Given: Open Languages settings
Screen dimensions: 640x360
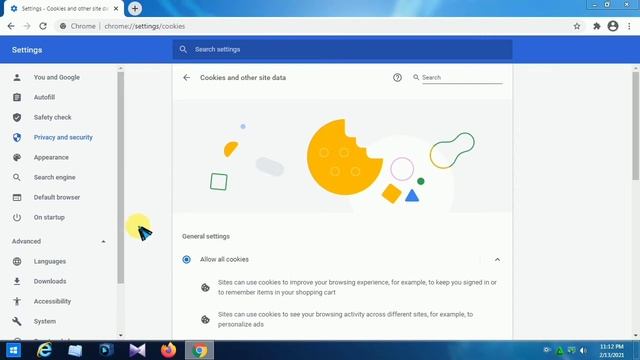Looking at the screenshot, I should coord(49,261).
